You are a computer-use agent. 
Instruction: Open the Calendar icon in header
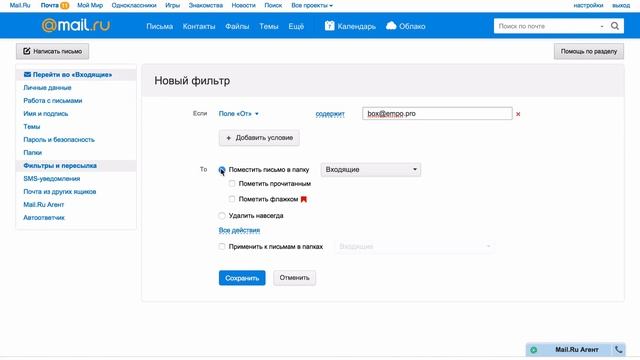click(329, 26)
